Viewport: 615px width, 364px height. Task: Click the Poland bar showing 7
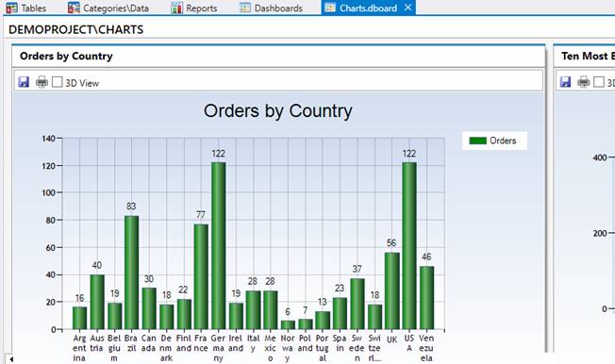pyautogui.click(x=306, y=324)
